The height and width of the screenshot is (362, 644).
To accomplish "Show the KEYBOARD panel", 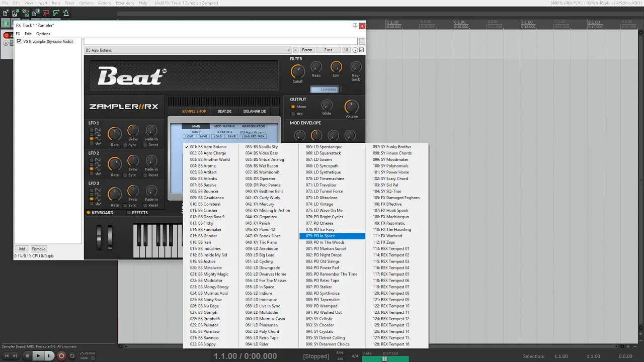I will tap(100, 213).
